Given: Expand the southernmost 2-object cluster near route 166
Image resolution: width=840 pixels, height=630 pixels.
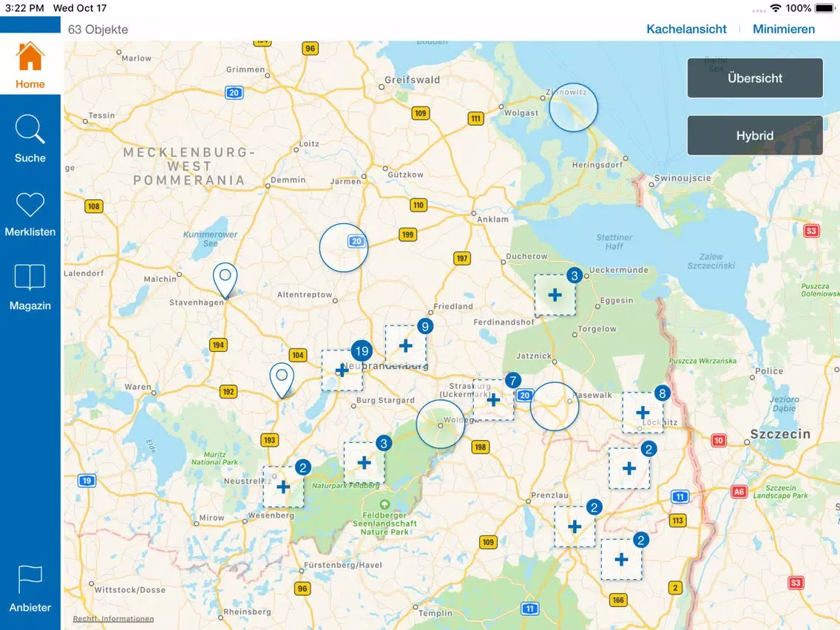Looking at the screenshot, I should tap(621, 560).
